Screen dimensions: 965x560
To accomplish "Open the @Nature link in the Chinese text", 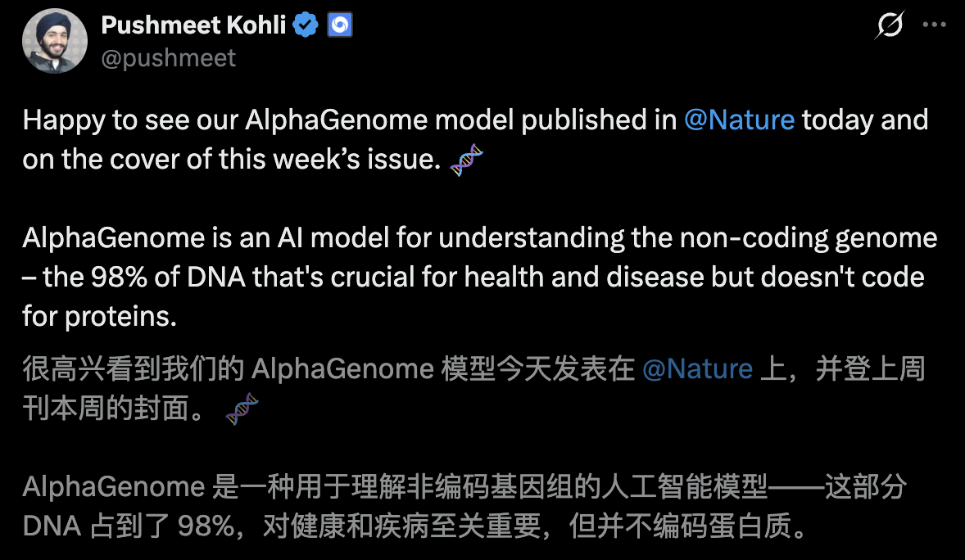I will tap(699, 369).
